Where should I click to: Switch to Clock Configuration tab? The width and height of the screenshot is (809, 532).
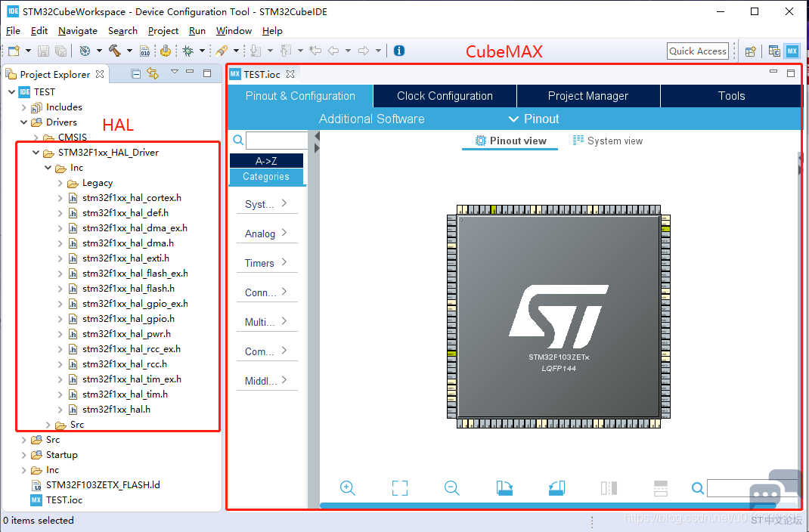[x=445, y=96]
